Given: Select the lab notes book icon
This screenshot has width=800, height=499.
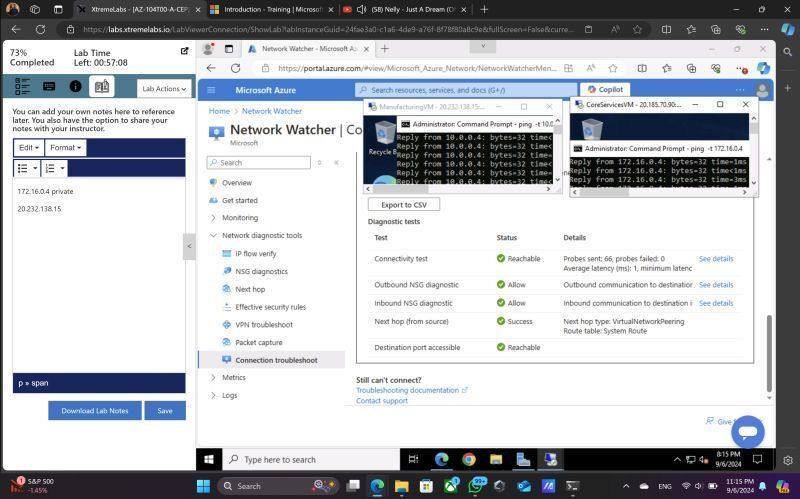Looking at the screenshot, I should point(102,86).
